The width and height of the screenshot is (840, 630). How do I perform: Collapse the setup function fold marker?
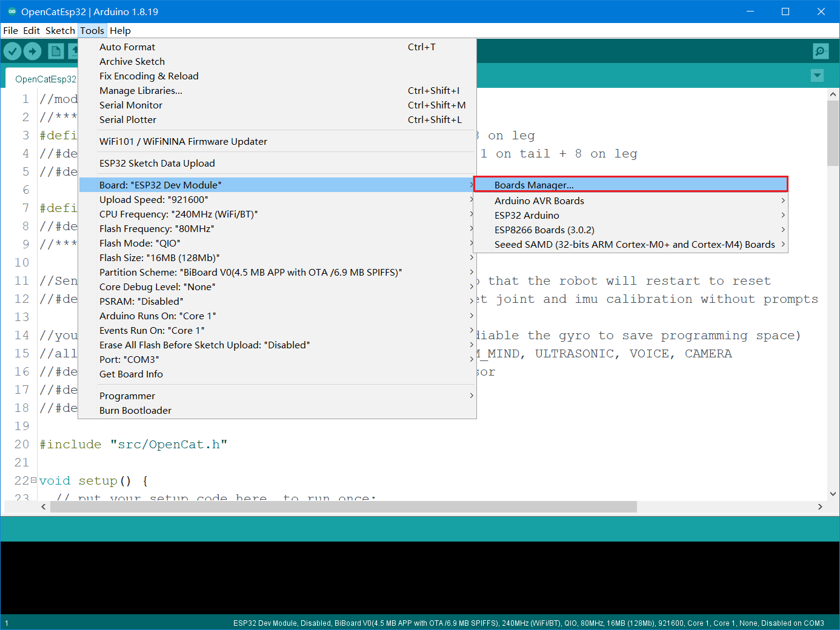[x=33, y=480]
